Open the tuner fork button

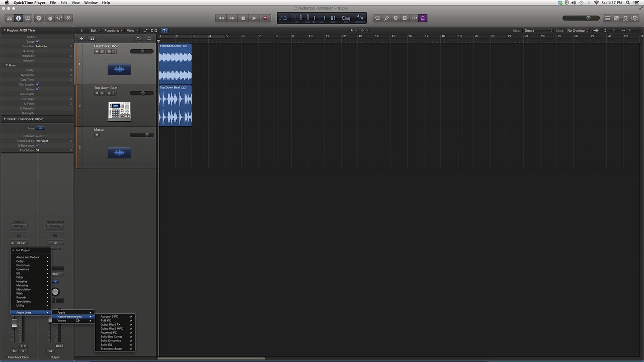click(x=386, y=18)
